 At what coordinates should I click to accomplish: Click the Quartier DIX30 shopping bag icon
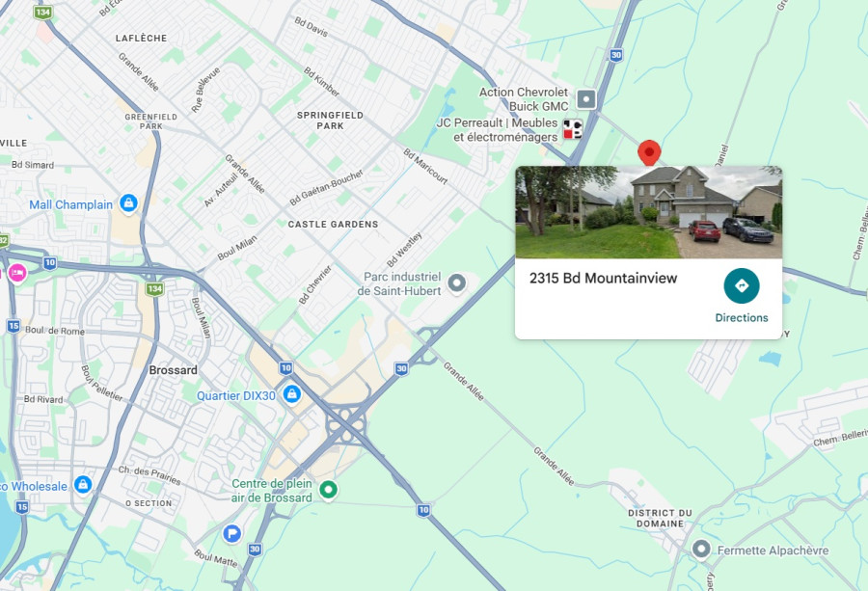(291, 394)
